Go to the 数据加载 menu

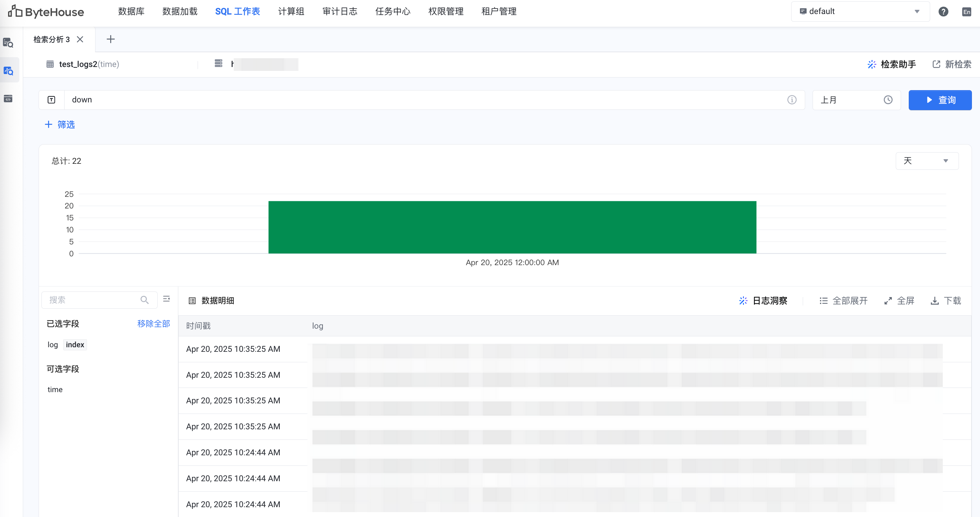(180, 12)
